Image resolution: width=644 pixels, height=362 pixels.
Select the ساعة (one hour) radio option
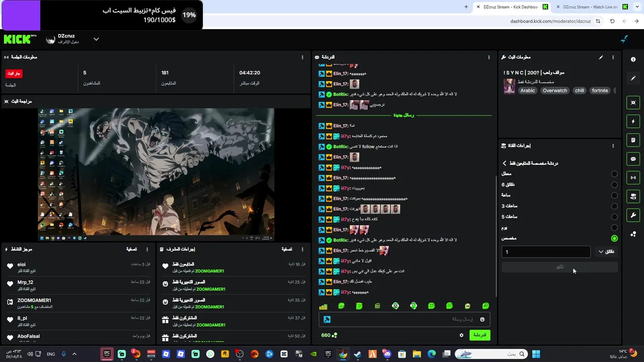pyautogui.click(x=614, y=196)
